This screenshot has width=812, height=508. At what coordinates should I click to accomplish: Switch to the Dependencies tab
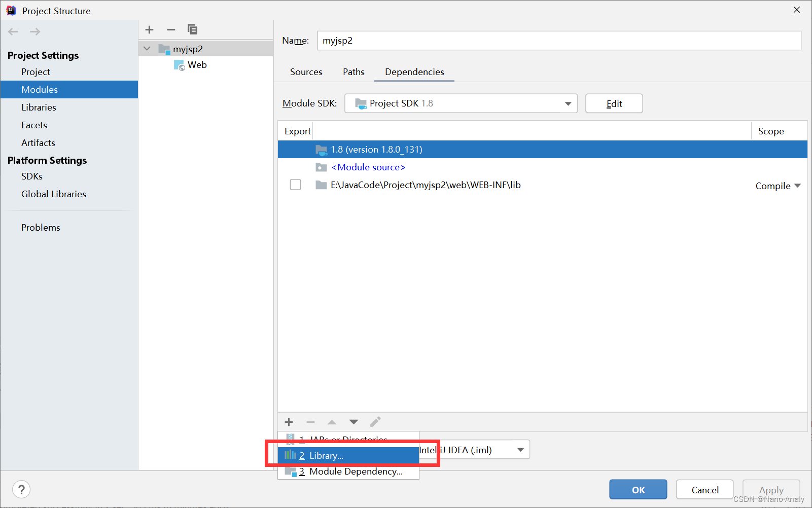(x=414, y=72)
